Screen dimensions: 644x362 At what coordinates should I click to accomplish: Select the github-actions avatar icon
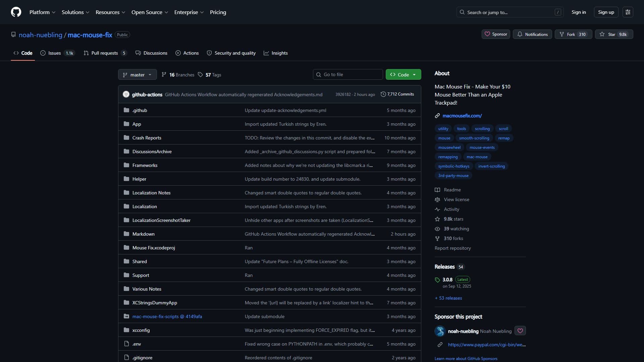[x=126, y=95]
